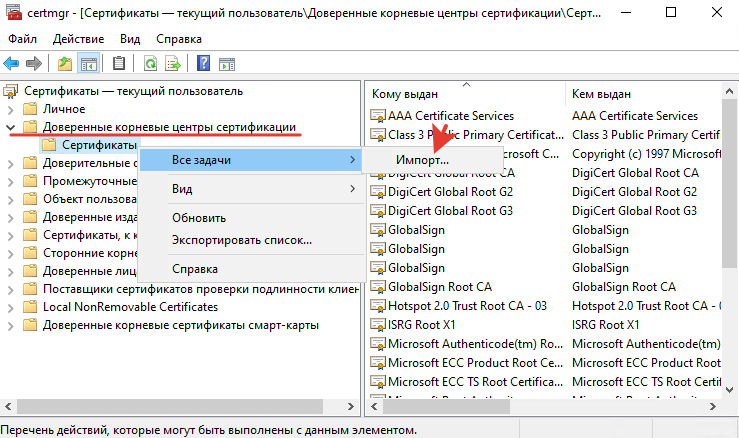This screenshot has height=438, width=739.
Task: Sort by 'Кому выдан' column header
Action: (x=466, y=94)
